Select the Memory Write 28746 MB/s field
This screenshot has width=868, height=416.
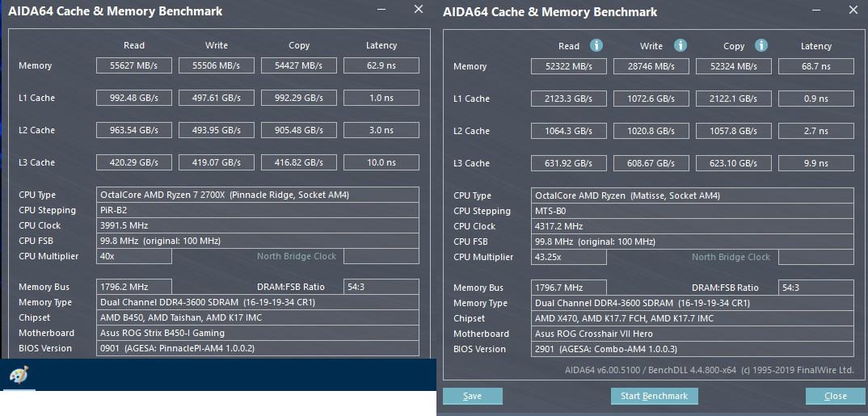651,66
